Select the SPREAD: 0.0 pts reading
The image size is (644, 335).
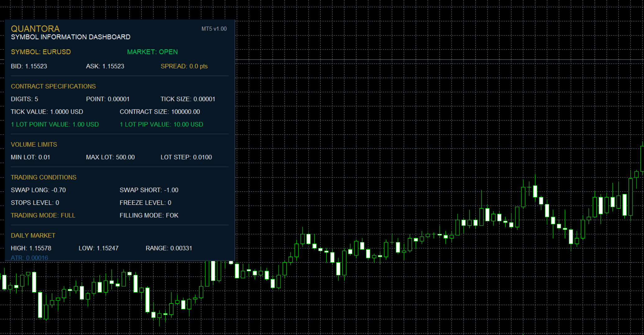184,66
